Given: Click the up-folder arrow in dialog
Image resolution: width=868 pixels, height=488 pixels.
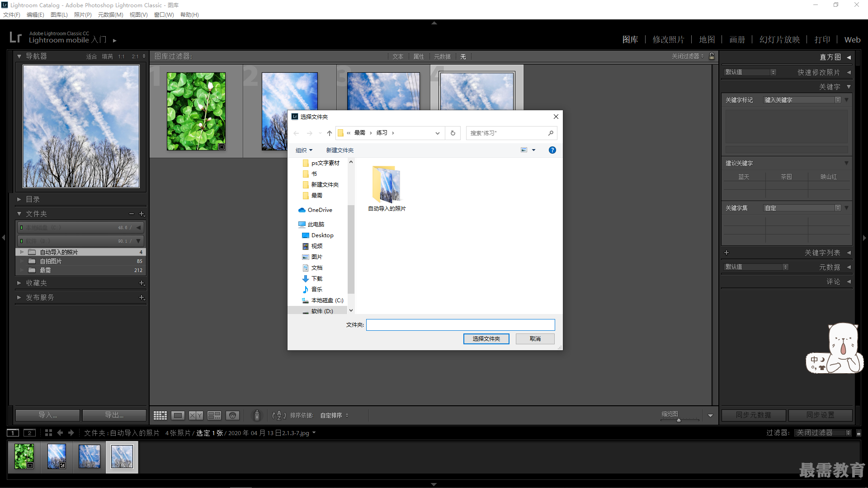Looking at the screenshot, I should 330,133.
